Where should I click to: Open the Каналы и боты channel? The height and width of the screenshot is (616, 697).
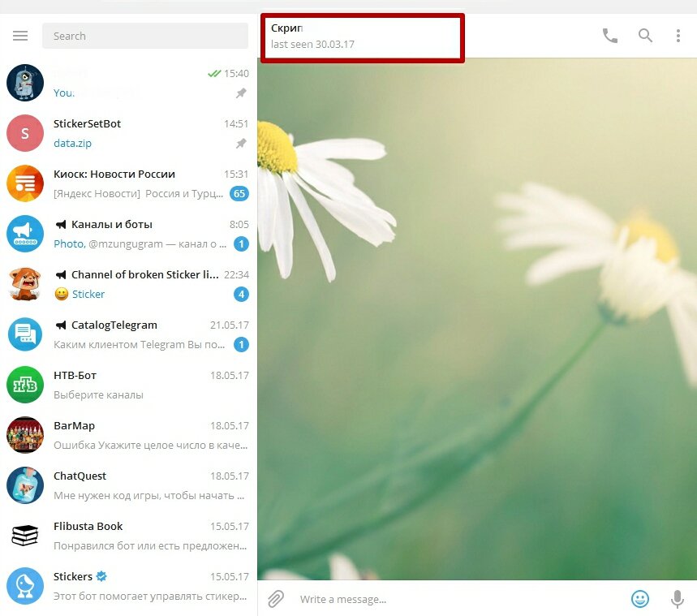pyautogui.click(x=128, y=234)
